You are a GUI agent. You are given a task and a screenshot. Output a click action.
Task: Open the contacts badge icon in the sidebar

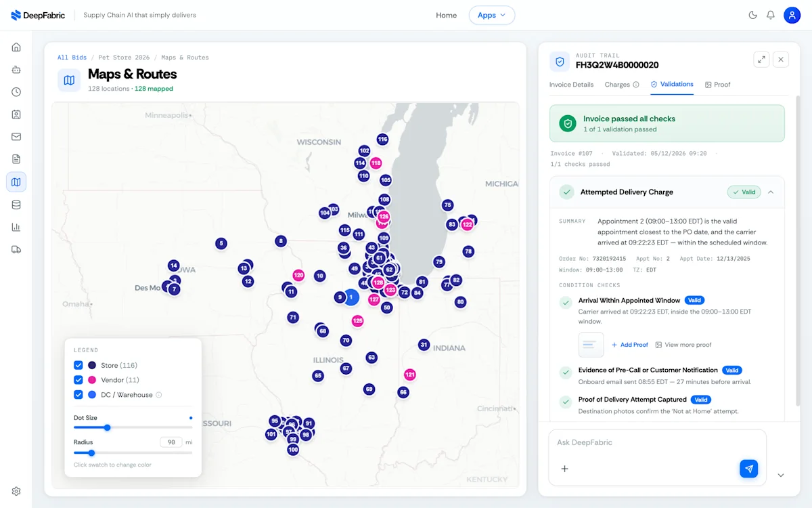tap(16, 114)
